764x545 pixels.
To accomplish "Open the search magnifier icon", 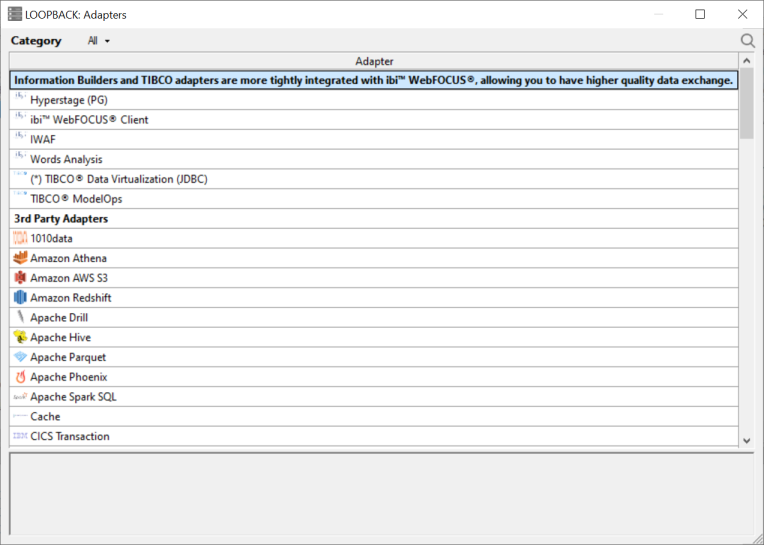I will 747,41.
